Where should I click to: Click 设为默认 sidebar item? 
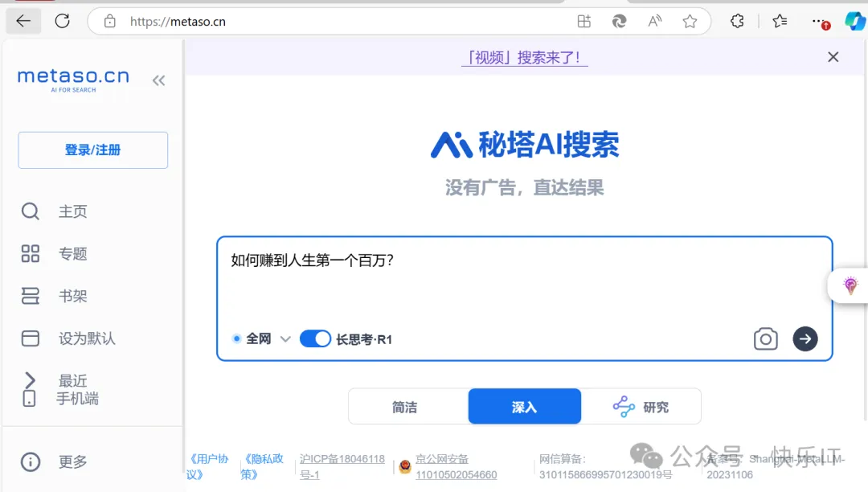click(x=87, y=338)
